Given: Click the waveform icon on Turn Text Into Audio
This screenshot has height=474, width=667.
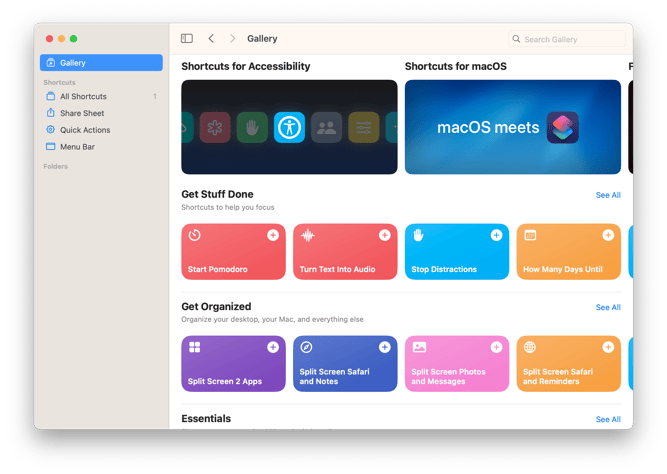Looking at the screenshot, I should click(x=308, y=235).
